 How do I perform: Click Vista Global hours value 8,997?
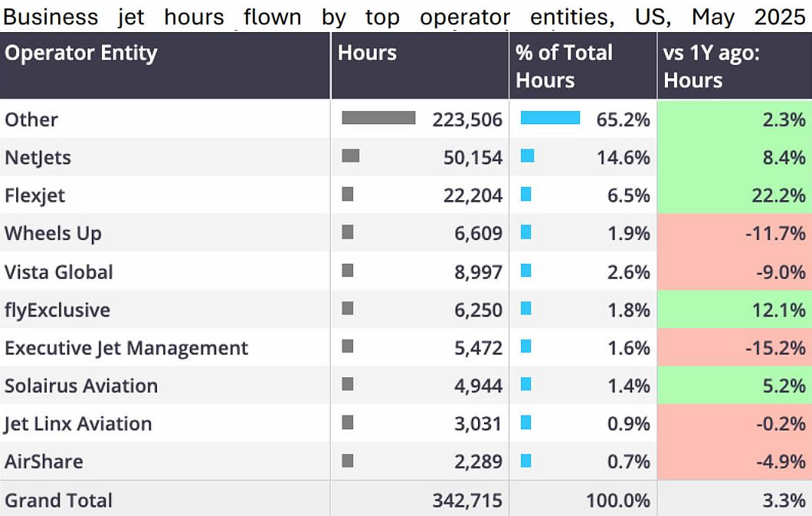pos(479,272)
